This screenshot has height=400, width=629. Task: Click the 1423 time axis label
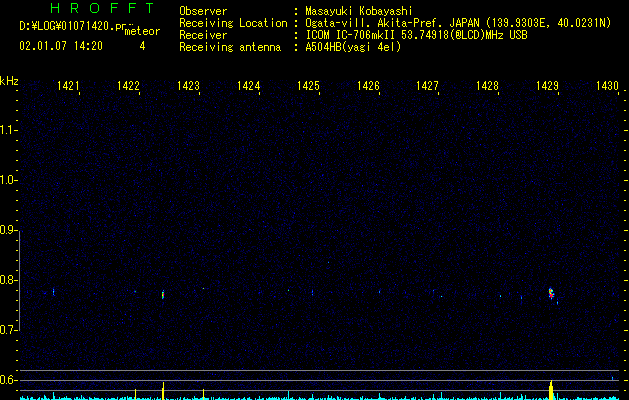(188, 86)
